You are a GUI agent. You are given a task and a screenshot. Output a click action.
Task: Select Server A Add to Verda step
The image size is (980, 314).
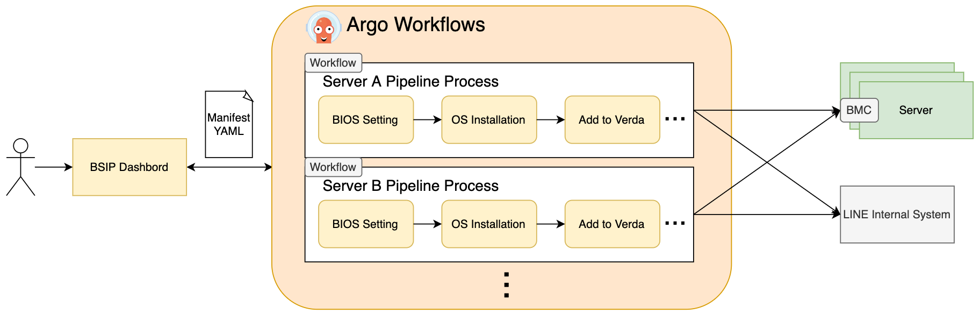click(611, 120)
